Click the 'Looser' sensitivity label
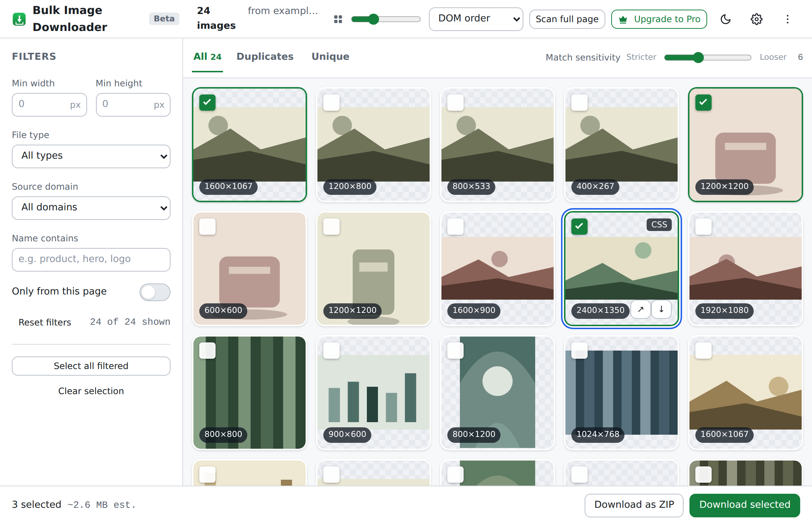This screenshot has width=812, height=524. pyautogui.click(x=773, y=57)
